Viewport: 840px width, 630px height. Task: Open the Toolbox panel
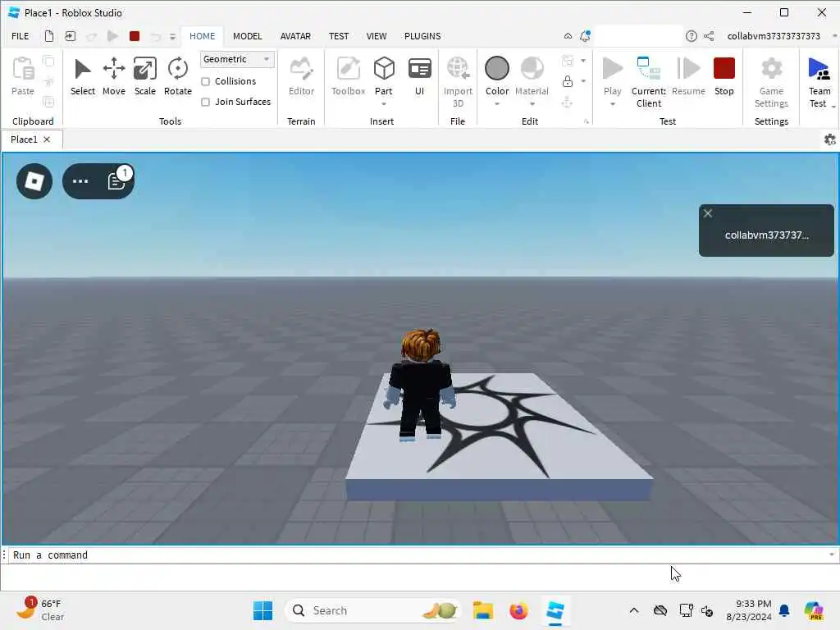pyautogui.click(x=348, y=76)
